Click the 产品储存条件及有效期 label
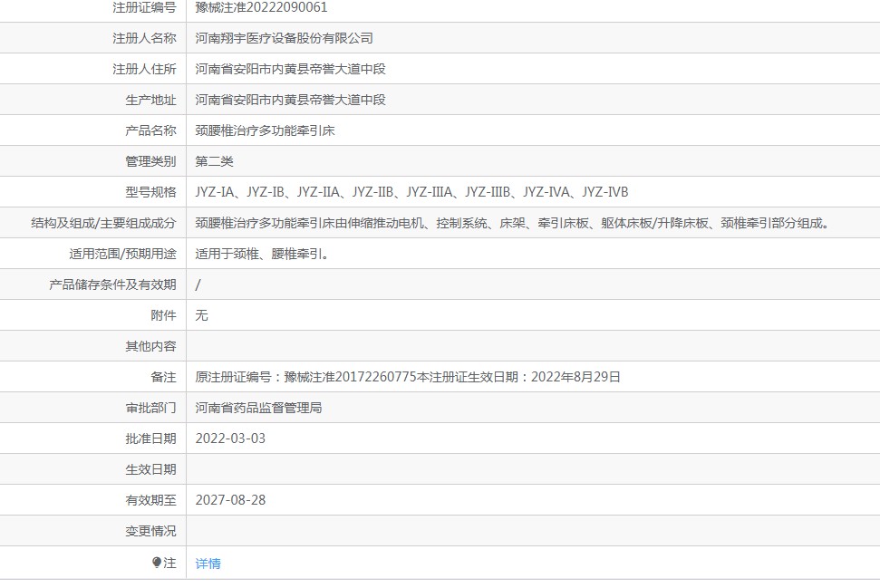This screenshot has height=588, width=880. click(x=112, y=285)
